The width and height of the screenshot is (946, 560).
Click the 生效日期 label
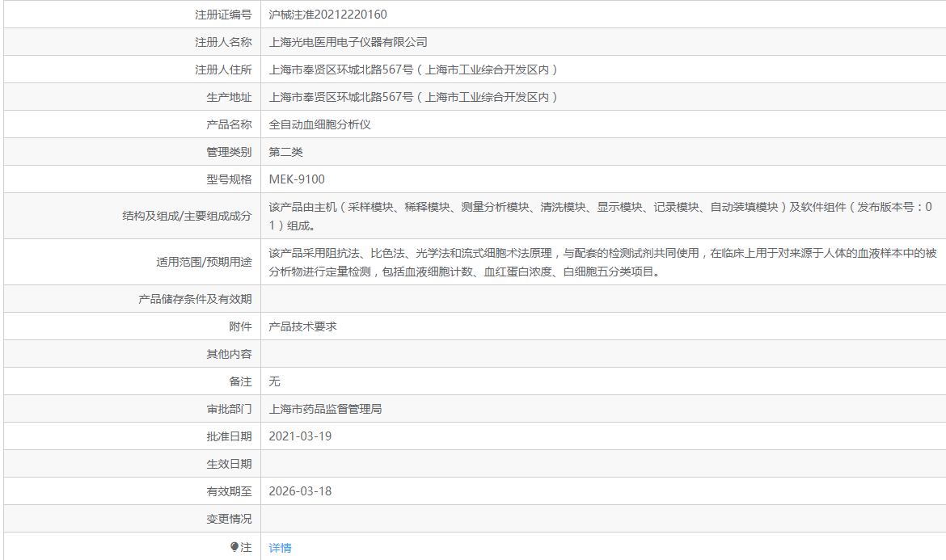229,464
